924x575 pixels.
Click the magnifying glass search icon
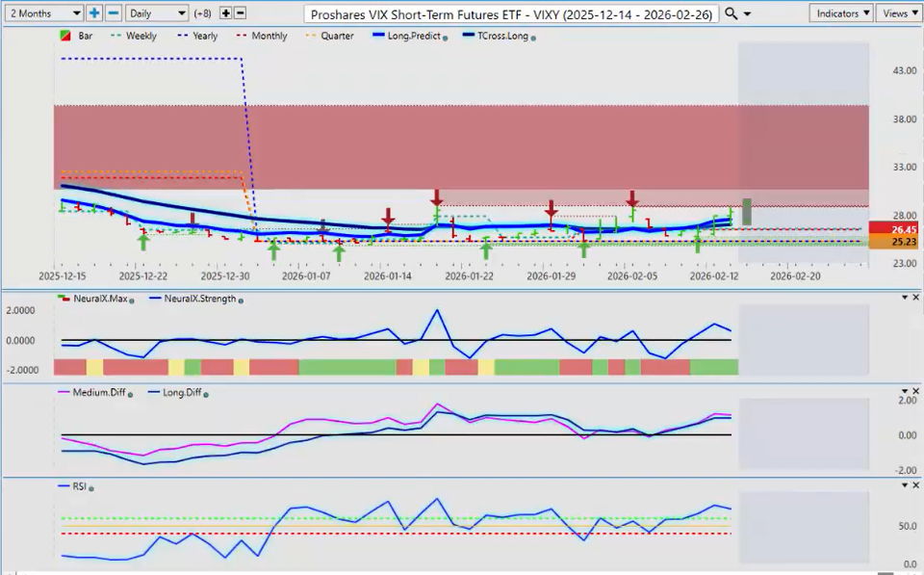click(x=731, y=13)
